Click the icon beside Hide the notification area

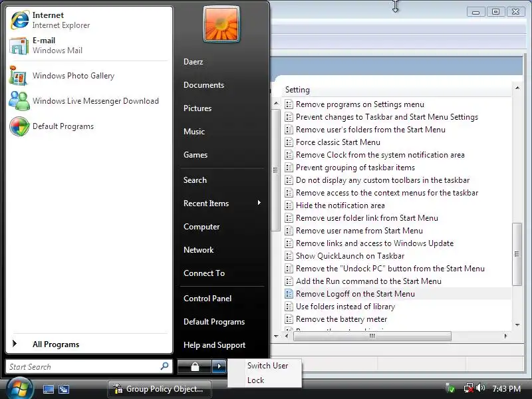tap(289, 205)
